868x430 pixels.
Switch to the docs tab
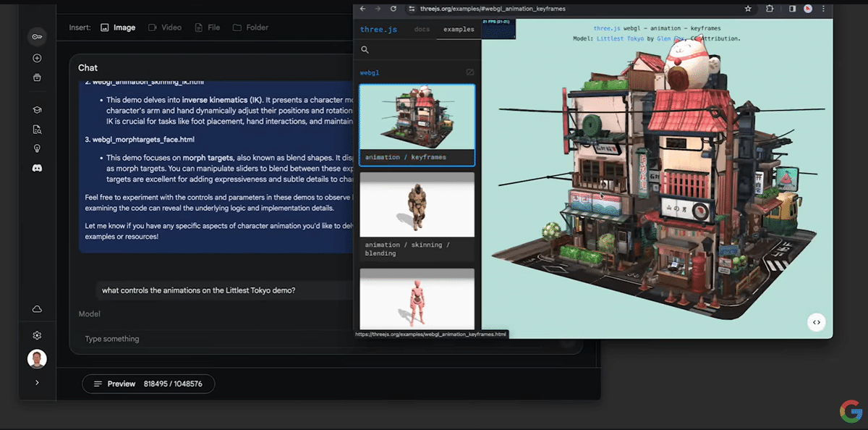422,30
